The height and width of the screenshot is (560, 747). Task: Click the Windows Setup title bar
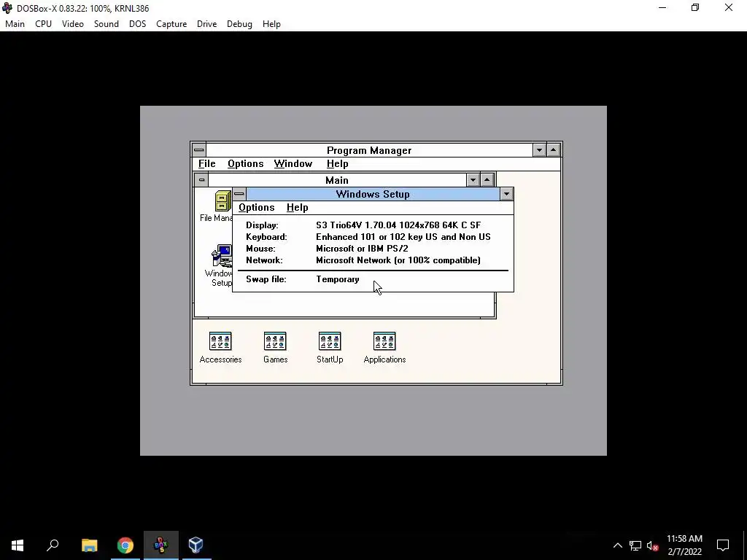tap(373, 194)
